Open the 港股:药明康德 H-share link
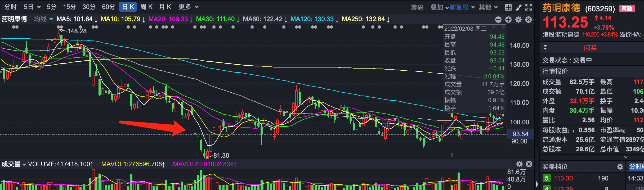644x190 pixels. pos(561,35)
